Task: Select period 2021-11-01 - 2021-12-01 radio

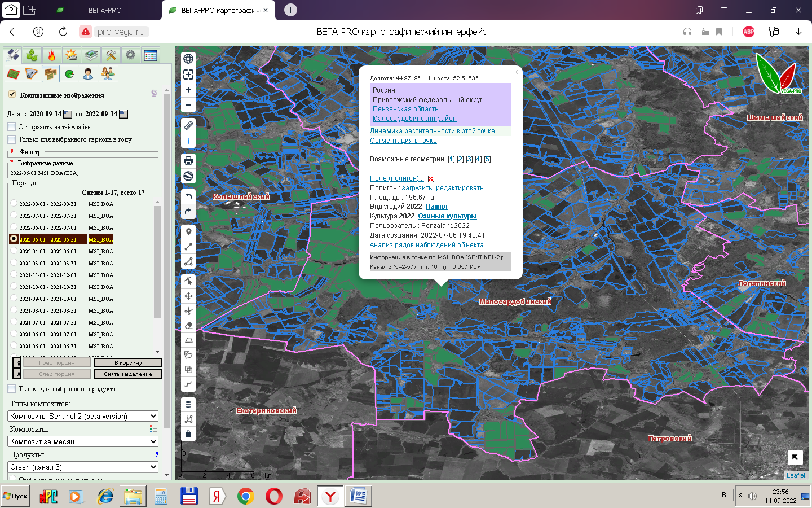Action: point(14,275)
